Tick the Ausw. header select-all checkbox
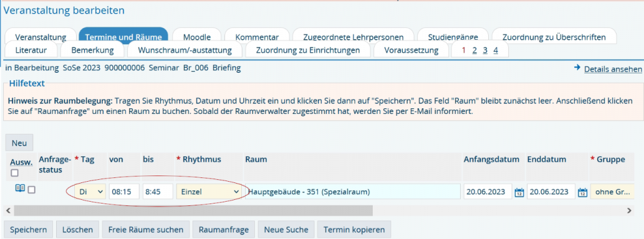 click(x=14, y=173)
